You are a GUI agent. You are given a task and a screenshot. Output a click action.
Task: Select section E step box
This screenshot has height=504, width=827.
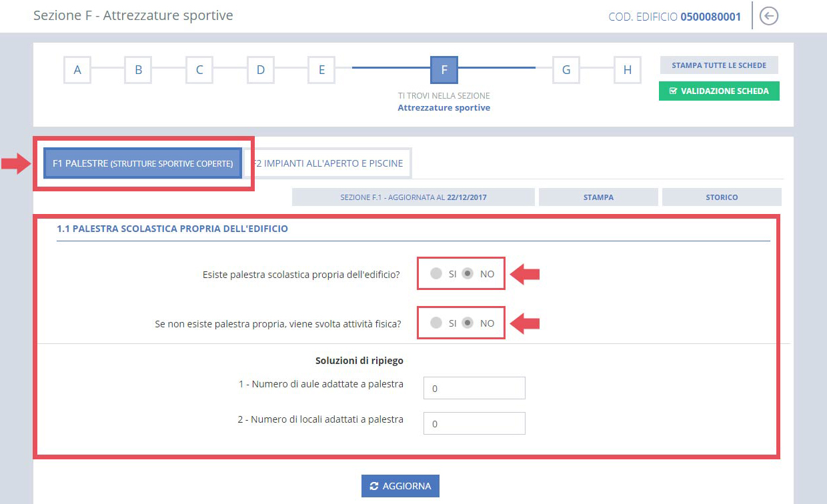tap(321, 69)
